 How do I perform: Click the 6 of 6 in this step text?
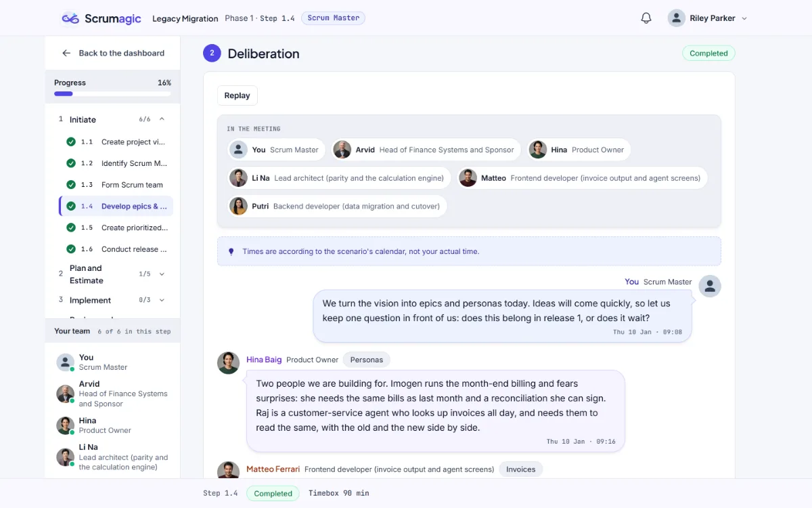pyautogui.click(x=134, y=332)
